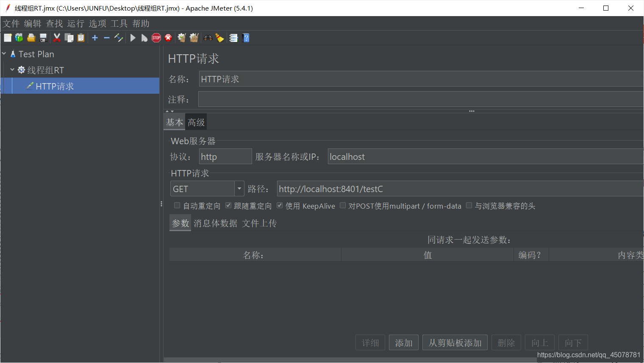Open the 工具 menu
644x363 pixels.
pyautogui.click(x=119, y=23)
